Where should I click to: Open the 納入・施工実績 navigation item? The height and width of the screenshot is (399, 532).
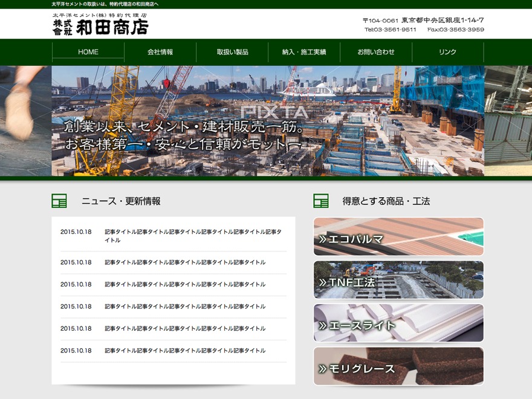tap(304, 52)
